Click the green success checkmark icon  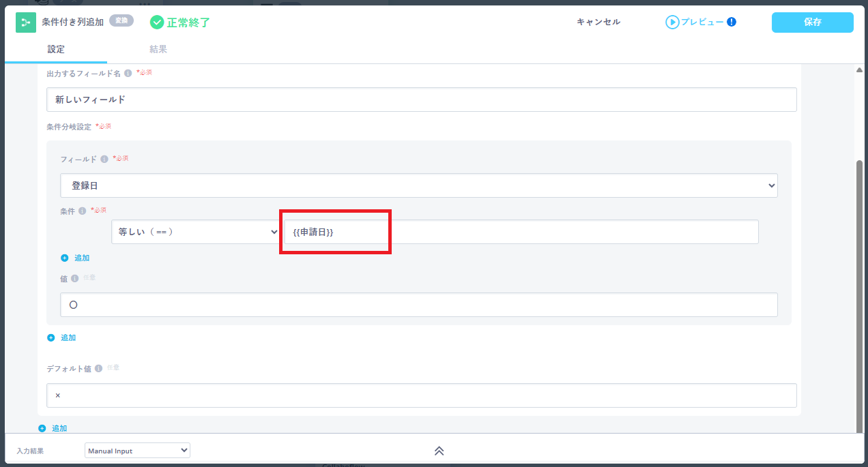(x=157, y=22)
